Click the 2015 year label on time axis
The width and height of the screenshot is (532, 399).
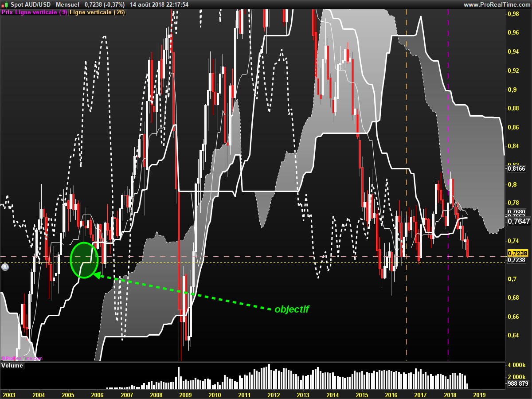pyautogui.click(x=362, y=395)
